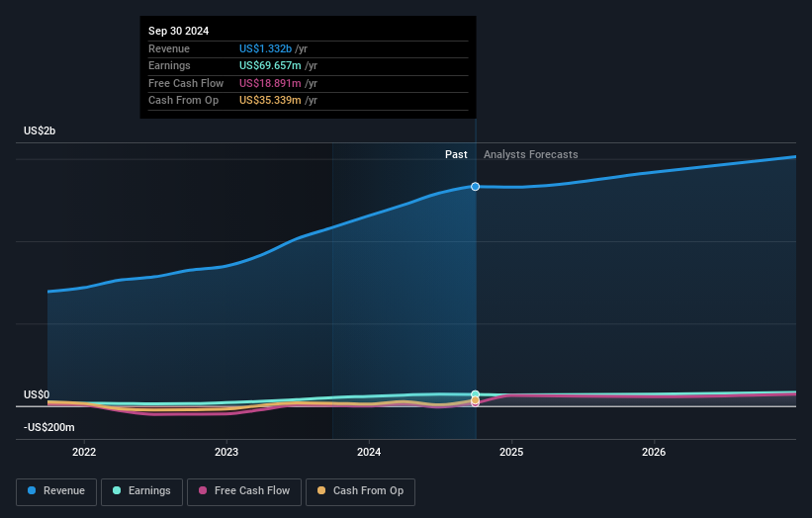Click the 2023 x-axis label
The image size is (812, 518).
click(x=226, y=452)
